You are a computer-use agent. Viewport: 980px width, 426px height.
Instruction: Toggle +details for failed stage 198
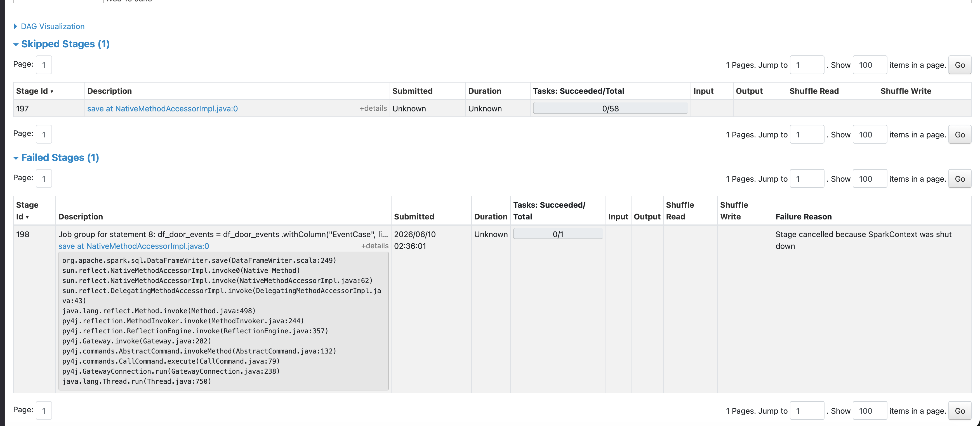coord(374,245)
